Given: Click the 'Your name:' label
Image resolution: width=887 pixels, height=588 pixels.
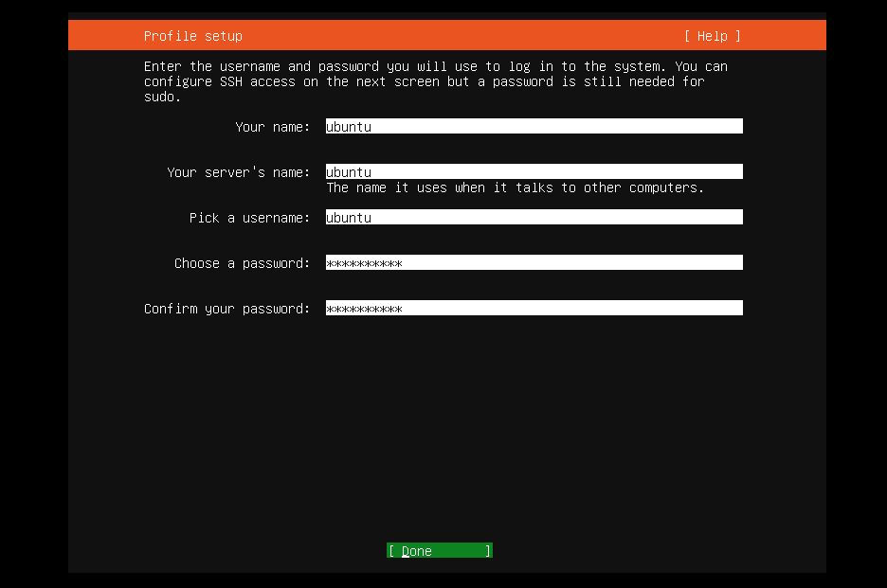Looking at the screenshot, I should 272,127.
